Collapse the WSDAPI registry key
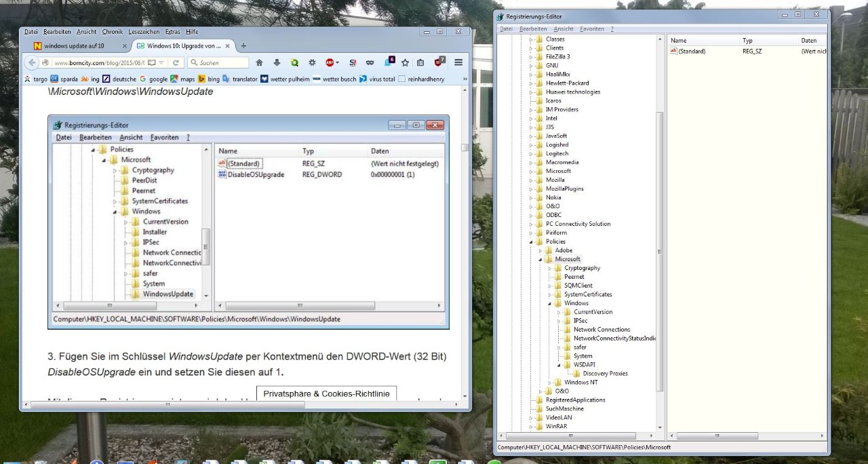This screenshot has height=464, width=868. (559, 365)
